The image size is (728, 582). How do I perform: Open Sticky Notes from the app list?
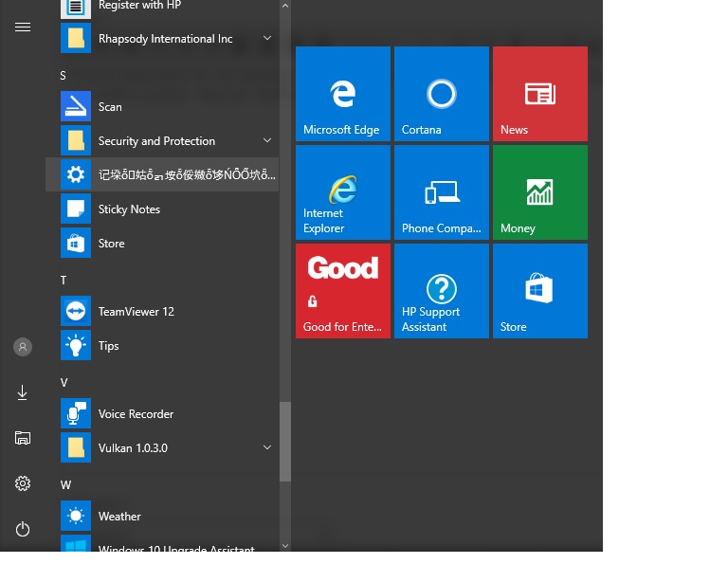click(162, 209)
